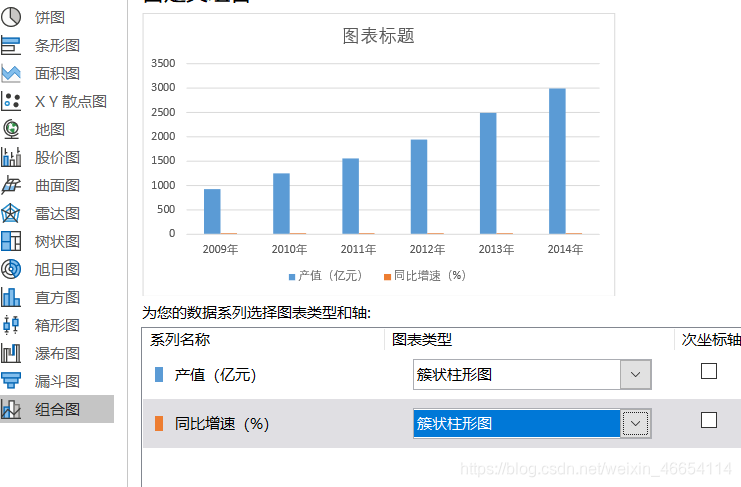Click the 雷达图 label in chart list
The image size is (741, 487).
(x=57, y=213)
